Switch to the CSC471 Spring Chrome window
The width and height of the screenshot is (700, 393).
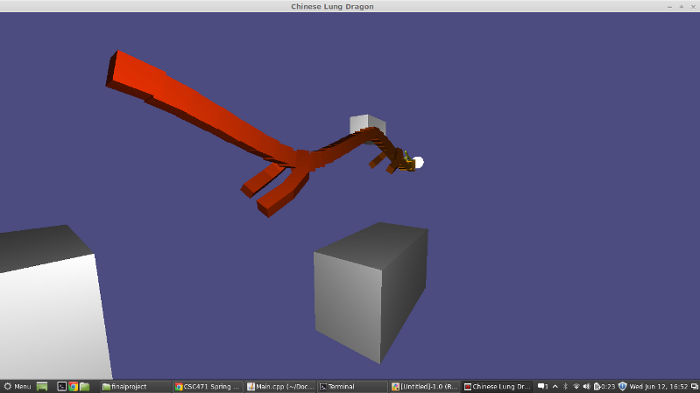(x=208, y=387)
